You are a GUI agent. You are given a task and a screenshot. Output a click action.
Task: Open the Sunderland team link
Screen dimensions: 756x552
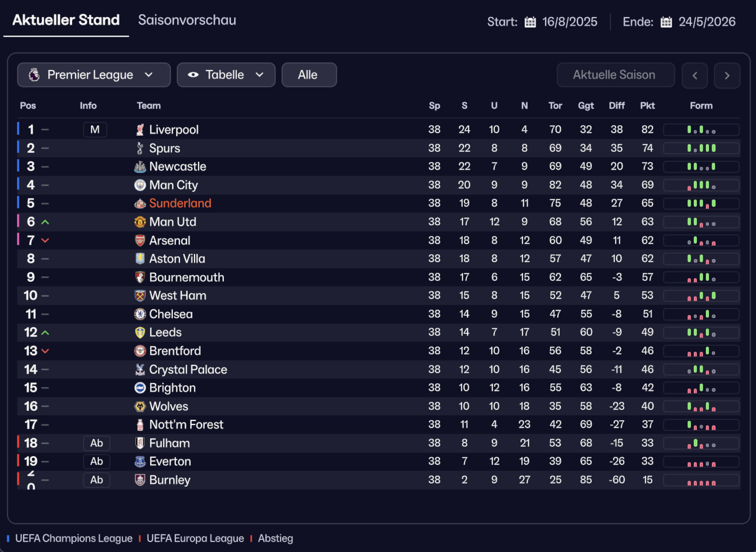pos(180,203)
